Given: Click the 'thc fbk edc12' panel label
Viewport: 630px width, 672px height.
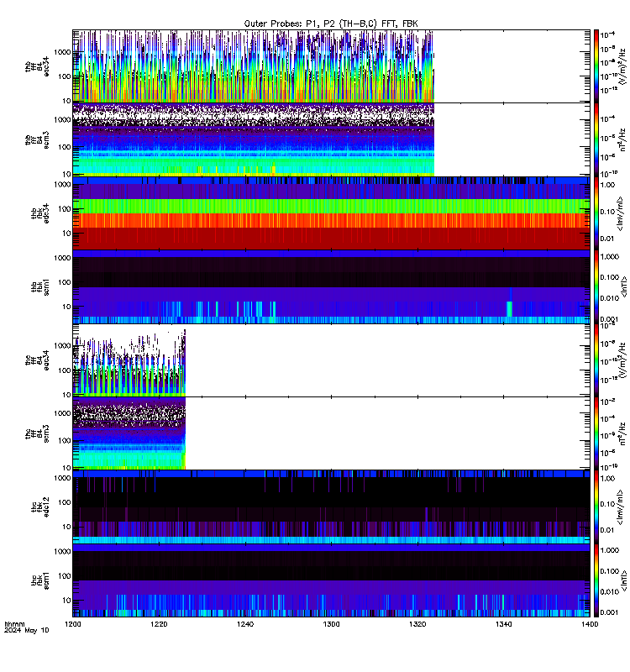Looking at the screenshot, I should pos(40,507).
